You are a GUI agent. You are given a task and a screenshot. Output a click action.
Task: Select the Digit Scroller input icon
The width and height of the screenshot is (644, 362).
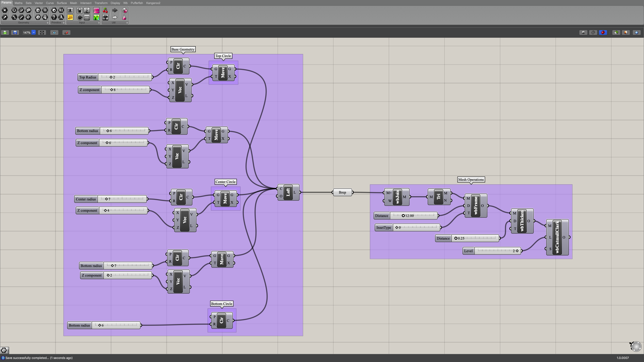[x=87, y=10]
